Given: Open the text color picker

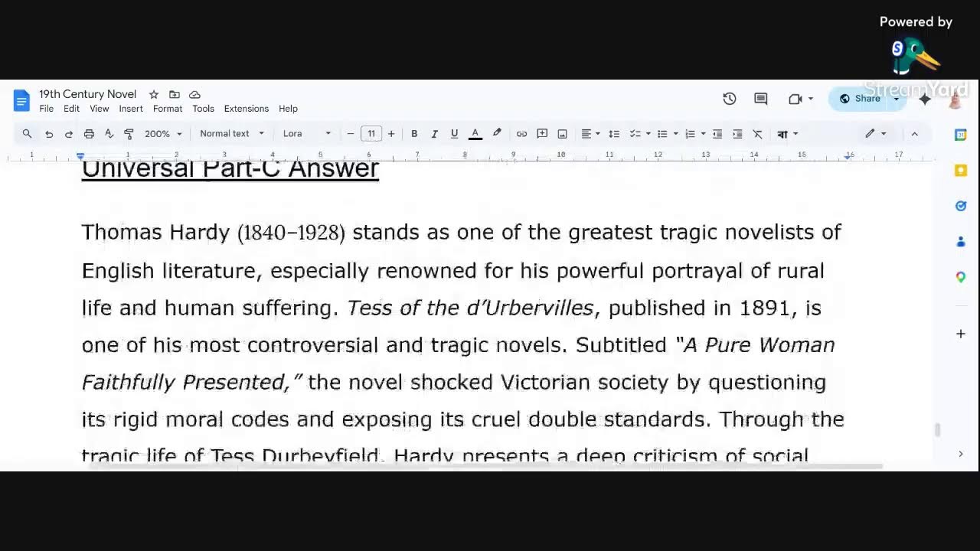Looking at the screenshot, I should [x=475, y=134].
